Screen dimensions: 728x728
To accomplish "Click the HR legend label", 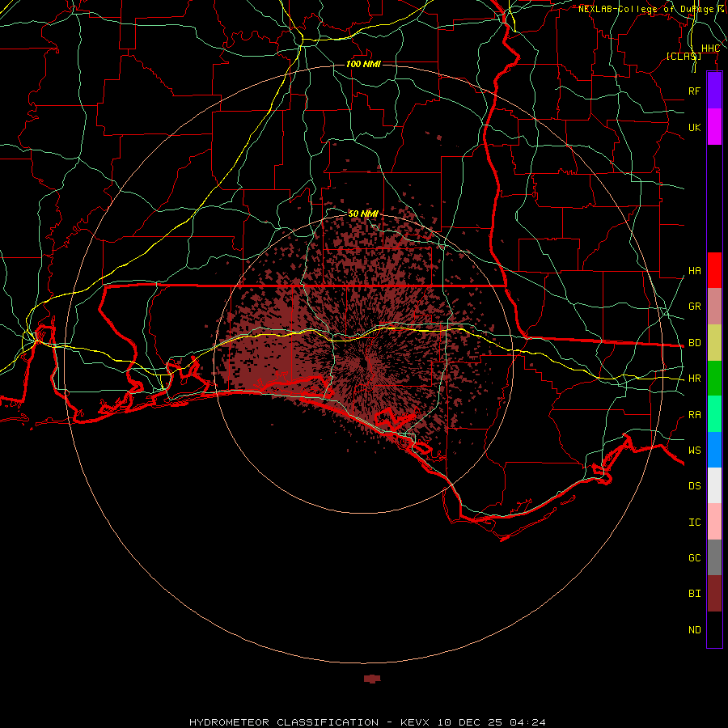I will 694,379.
